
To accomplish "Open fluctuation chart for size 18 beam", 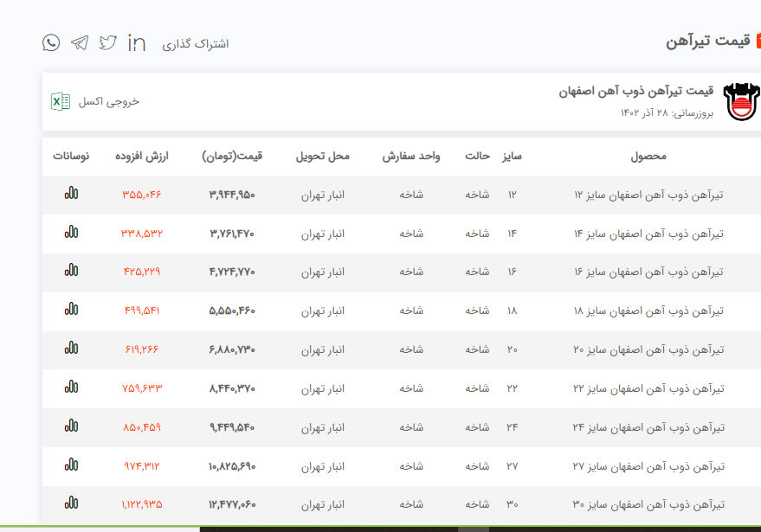I will point(71,310).
